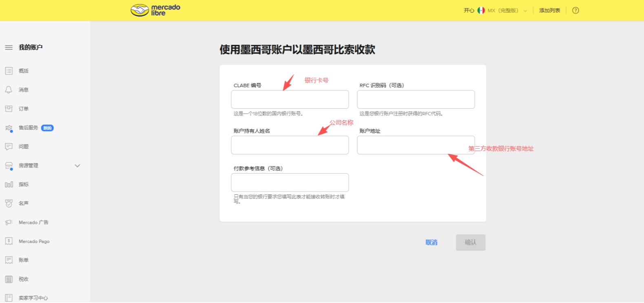Open the MX country account dropdown
The image size is (644, 303).
[502, 11]
